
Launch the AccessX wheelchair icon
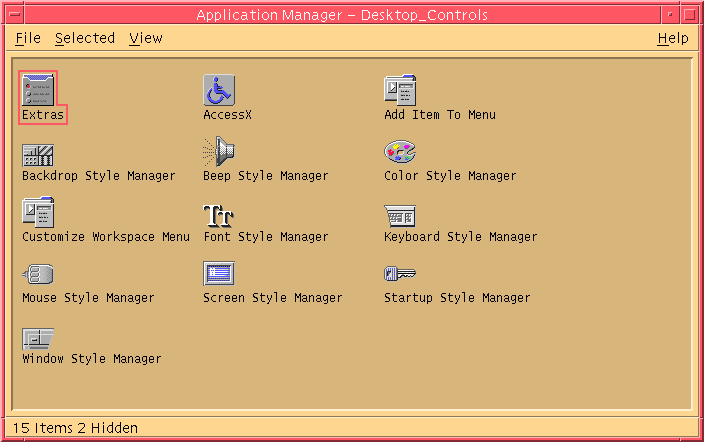(x=219, y=90)
